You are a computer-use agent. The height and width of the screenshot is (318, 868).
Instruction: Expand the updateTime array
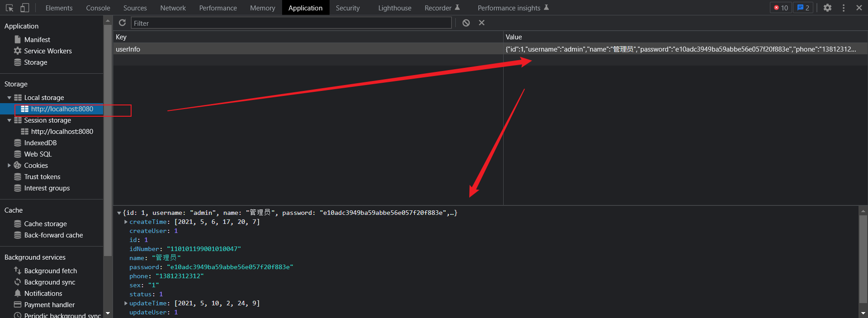click(126, 303)
